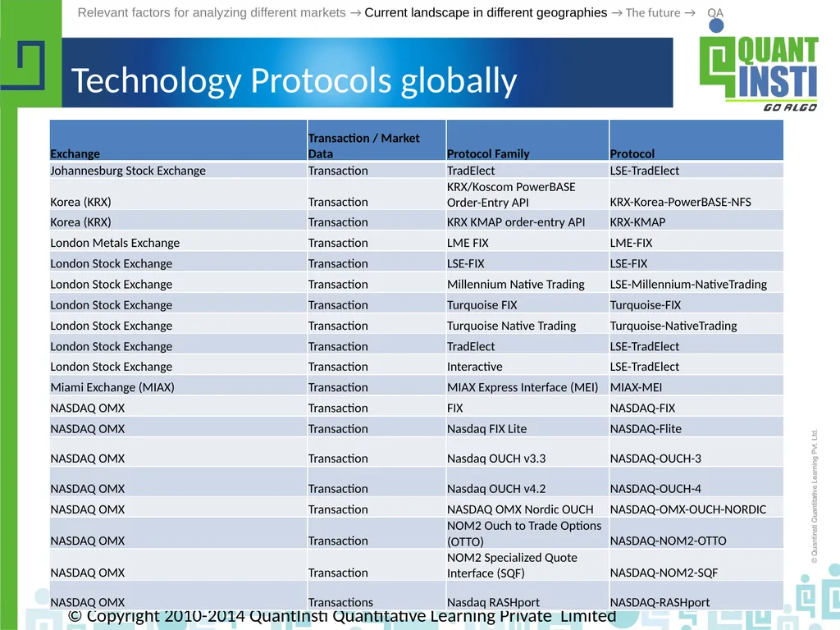Screen dimensions: 840x630
Task: Select the 'NASDAQ-NOM2-OTTO' protocol cell
Action: pyautogui.click(x=696, y=533)
